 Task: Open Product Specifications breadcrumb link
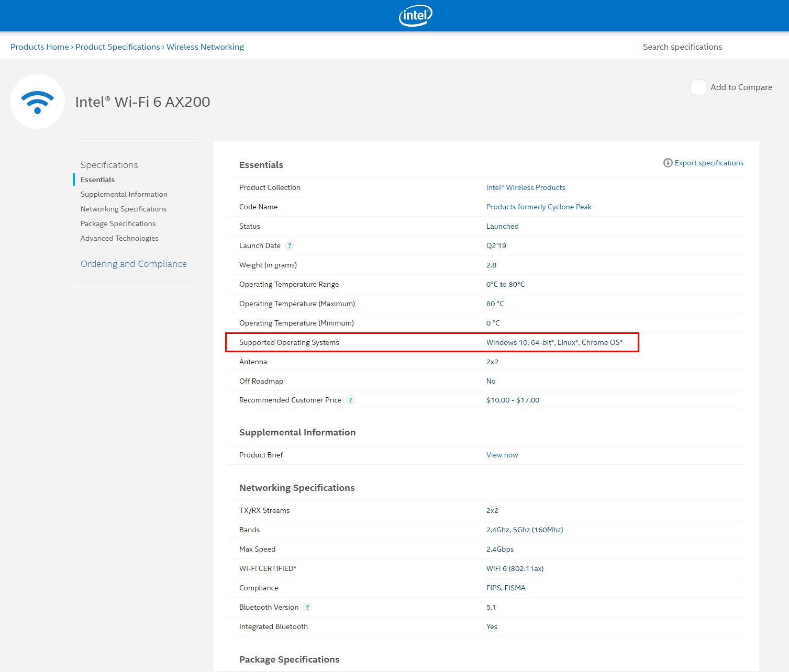pyautogui.click(x=118, y=47)
